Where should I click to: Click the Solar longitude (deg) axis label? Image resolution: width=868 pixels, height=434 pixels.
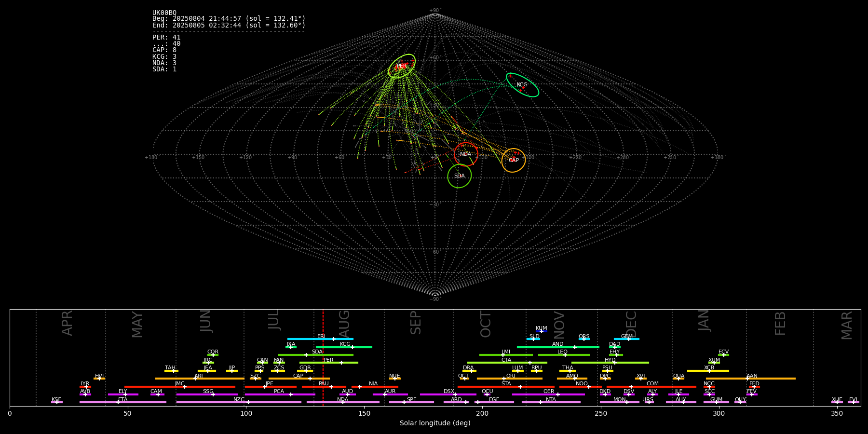tap(435, 423)
